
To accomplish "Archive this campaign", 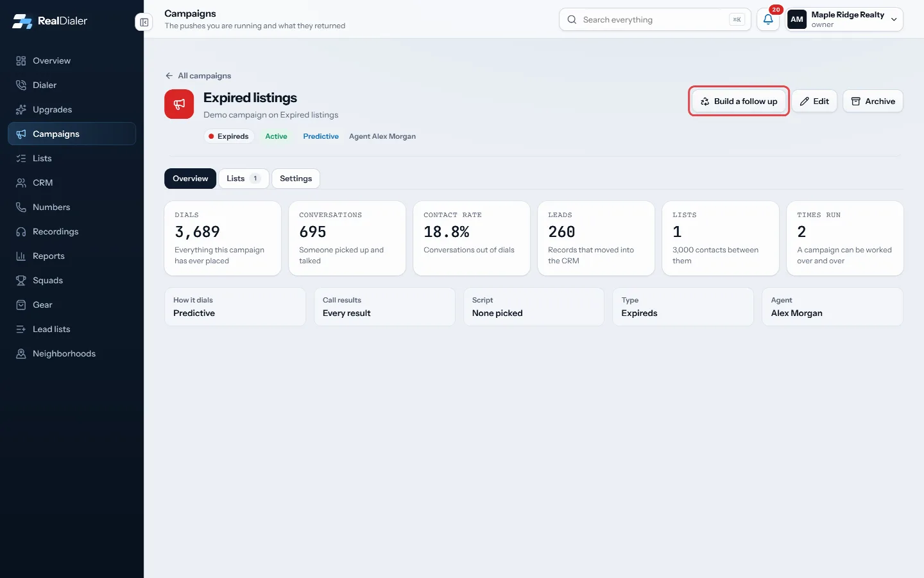I will pos(873,101).
